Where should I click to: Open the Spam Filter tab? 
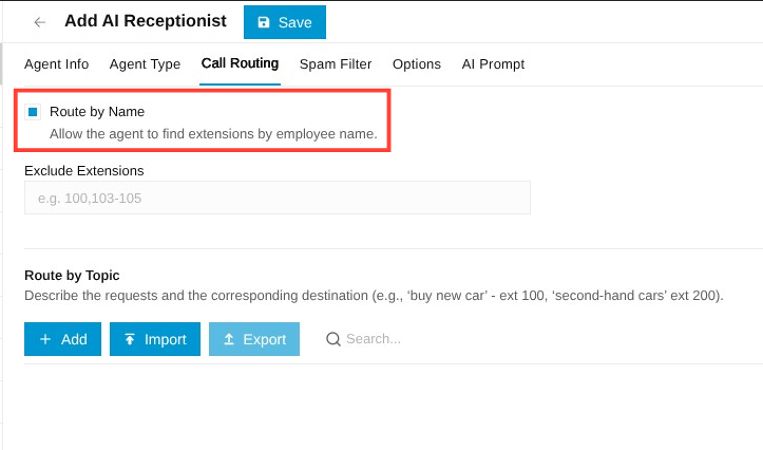pos(336,64)
